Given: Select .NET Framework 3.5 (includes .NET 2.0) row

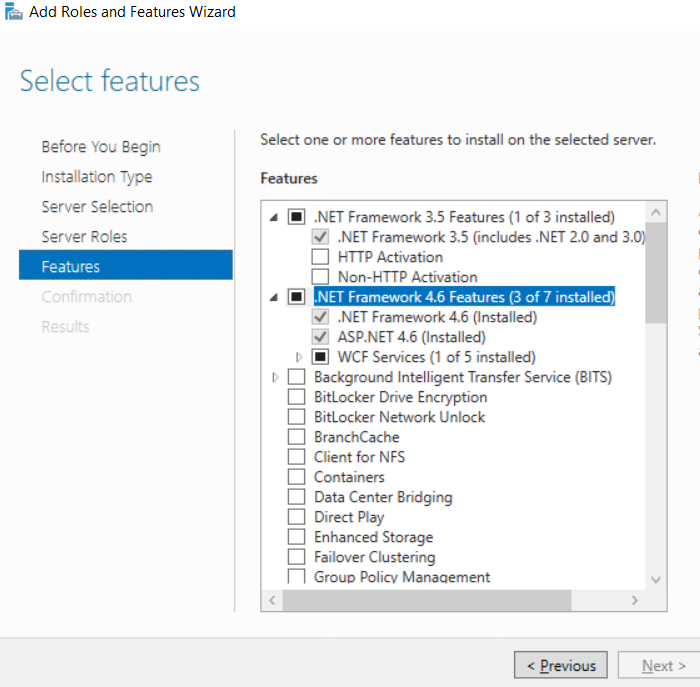Looking at the screenshot, I should [491, 237].
